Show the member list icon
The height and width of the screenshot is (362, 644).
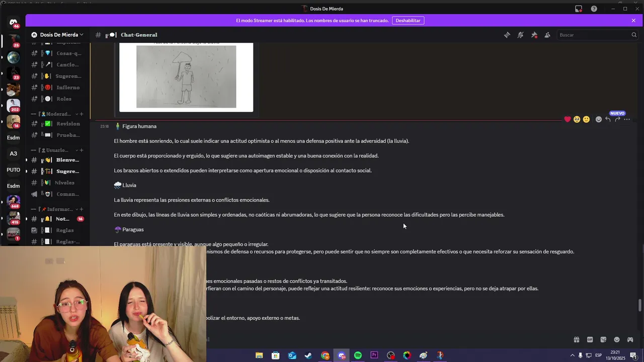547,35
